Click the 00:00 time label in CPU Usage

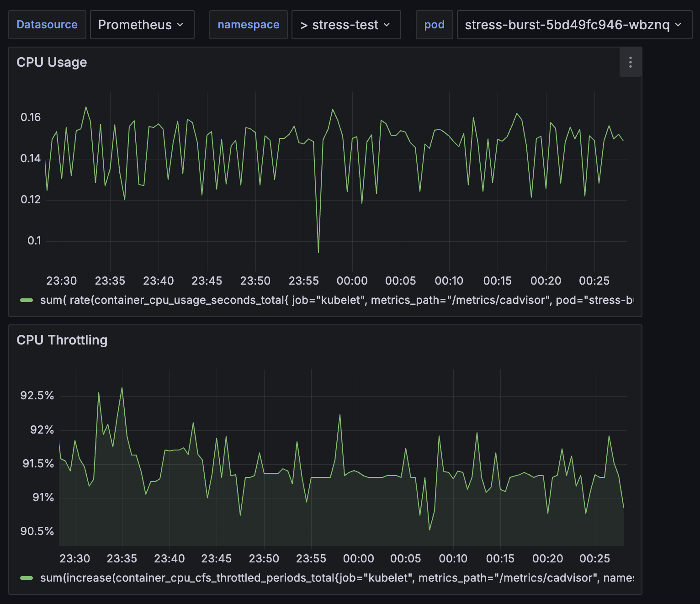352,281
